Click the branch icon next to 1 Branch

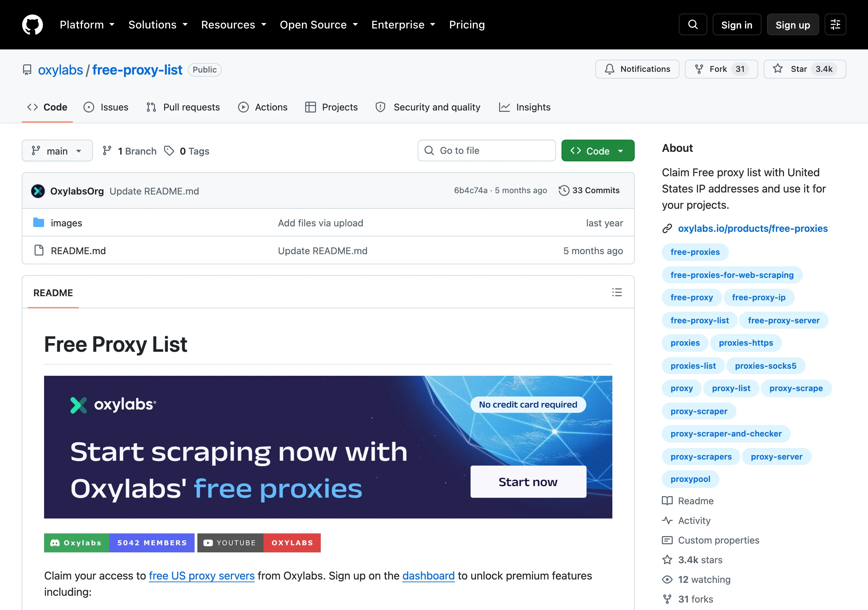(x=107, y=151)
